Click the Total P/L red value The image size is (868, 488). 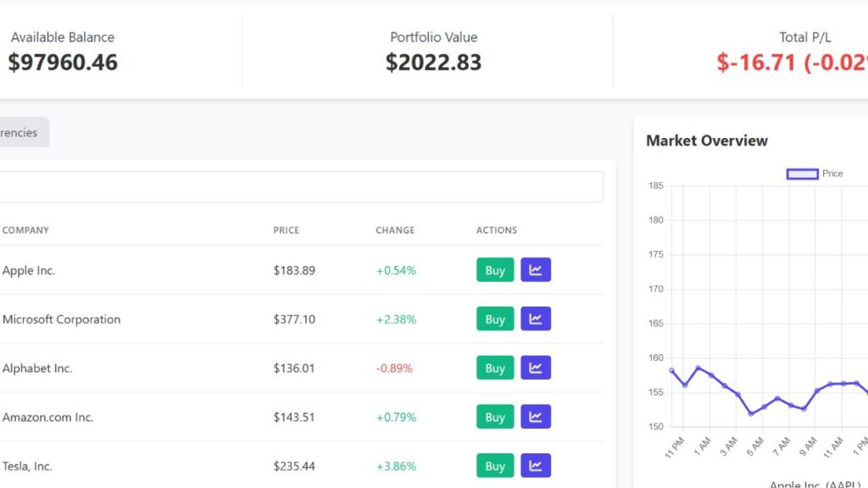click(793, 62)
